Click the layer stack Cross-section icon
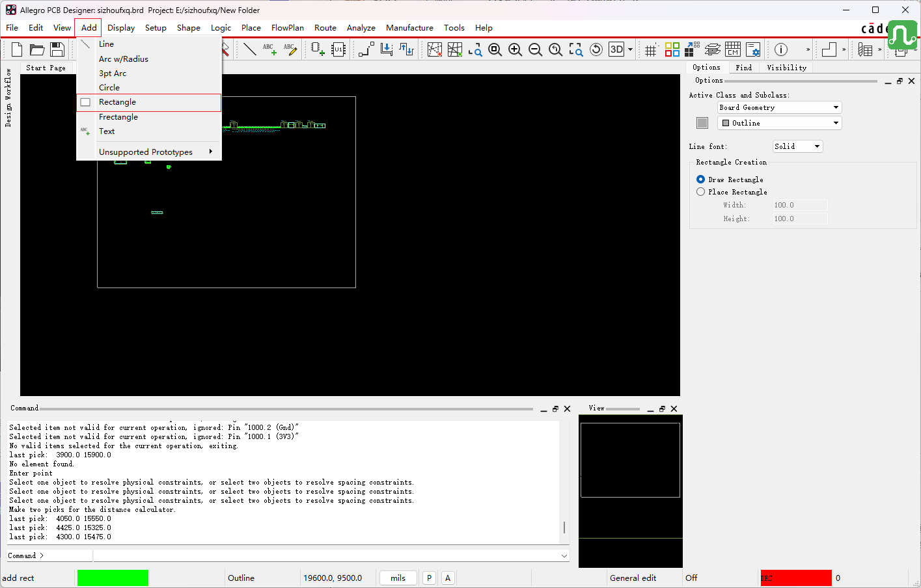 (713, 49)
